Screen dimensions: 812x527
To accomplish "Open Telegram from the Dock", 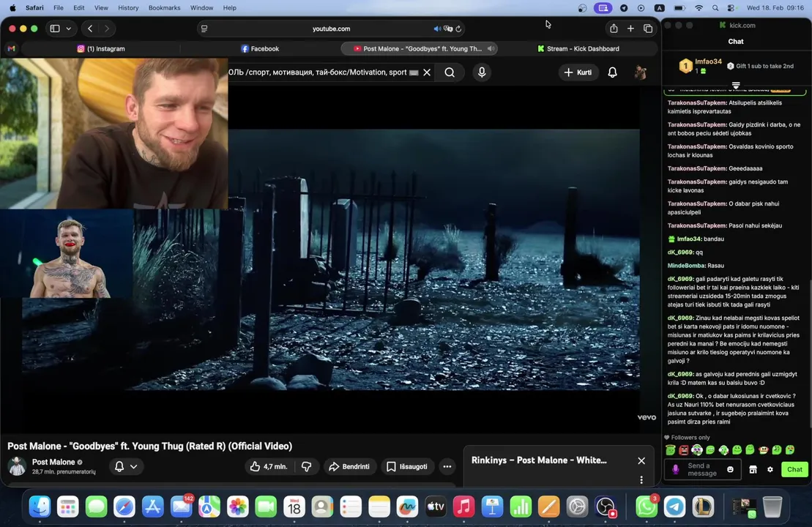I will coord(675,507).
